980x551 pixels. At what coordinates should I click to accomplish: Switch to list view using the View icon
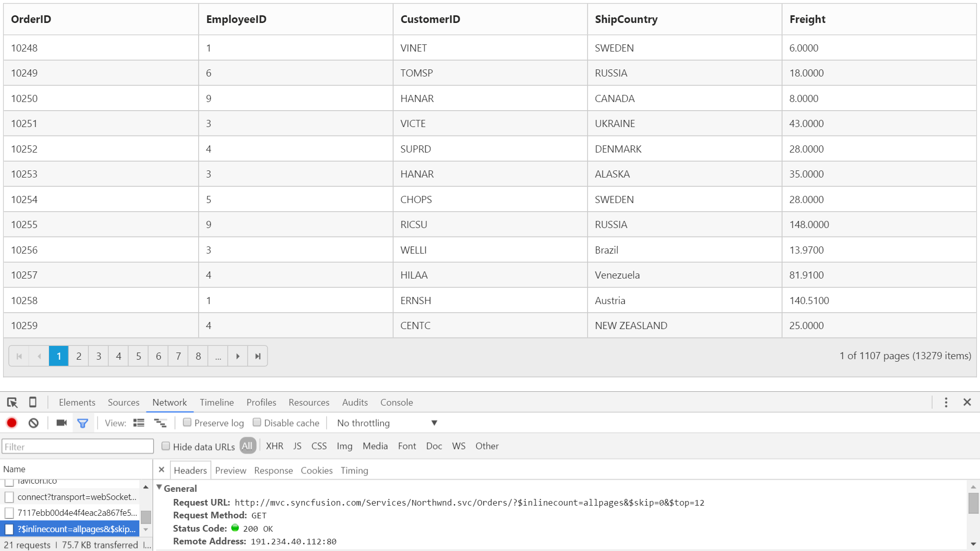tap(139, 422)
